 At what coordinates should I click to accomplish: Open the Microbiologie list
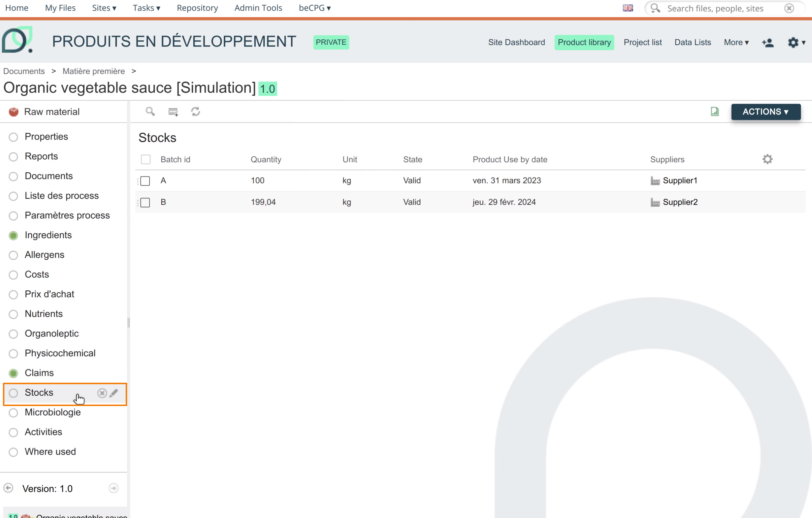(x=52, y=412)
